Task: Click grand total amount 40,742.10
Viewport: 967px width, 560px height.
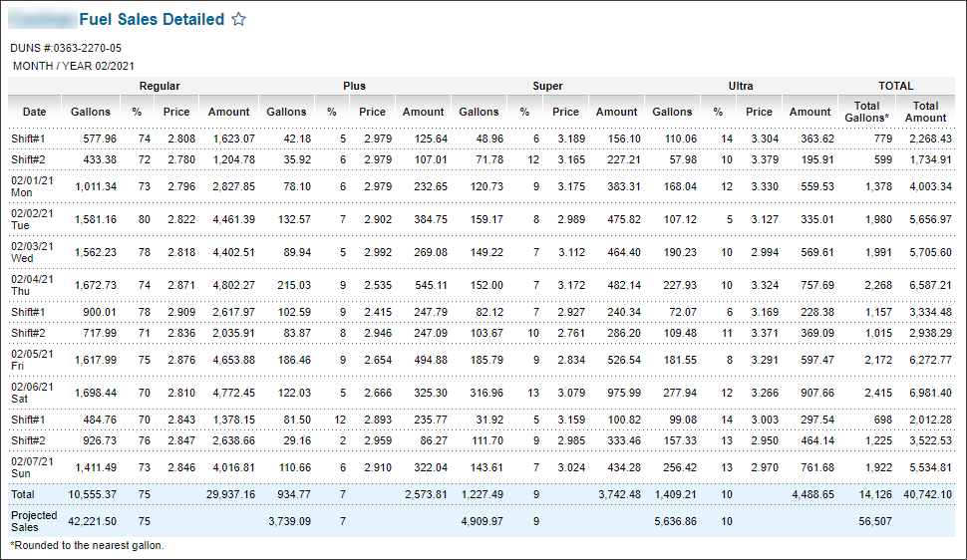Action: click(x=927, y=494)
